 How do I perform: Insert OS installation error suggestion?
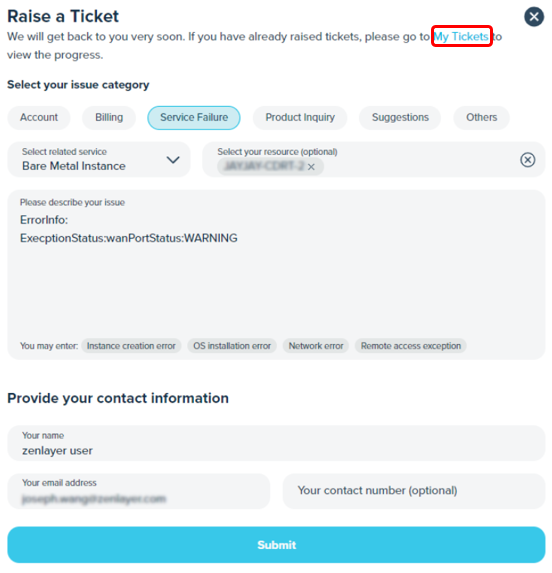[x=232, y=346]
